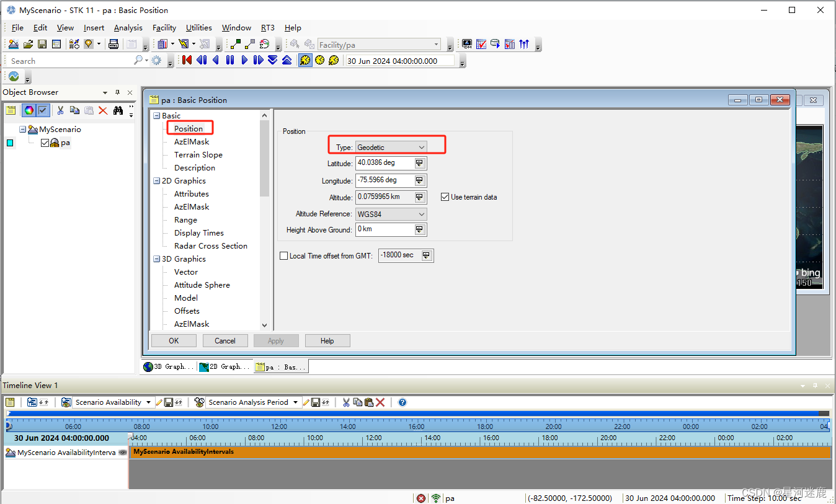Click the binoculars Find icon in Object Browser
This screenshot has height=504, width=836.
pos(117,110)
